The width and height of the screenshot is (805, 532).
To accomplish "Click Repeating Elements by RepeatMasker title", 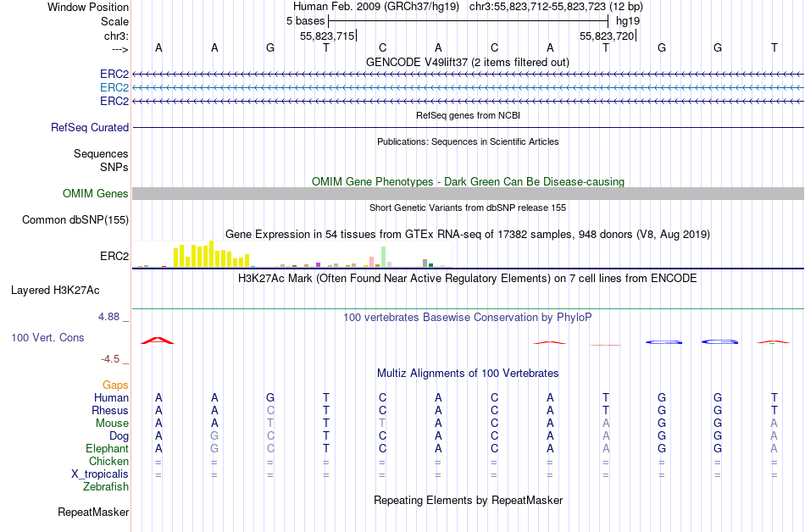I will tap(468, 500).
